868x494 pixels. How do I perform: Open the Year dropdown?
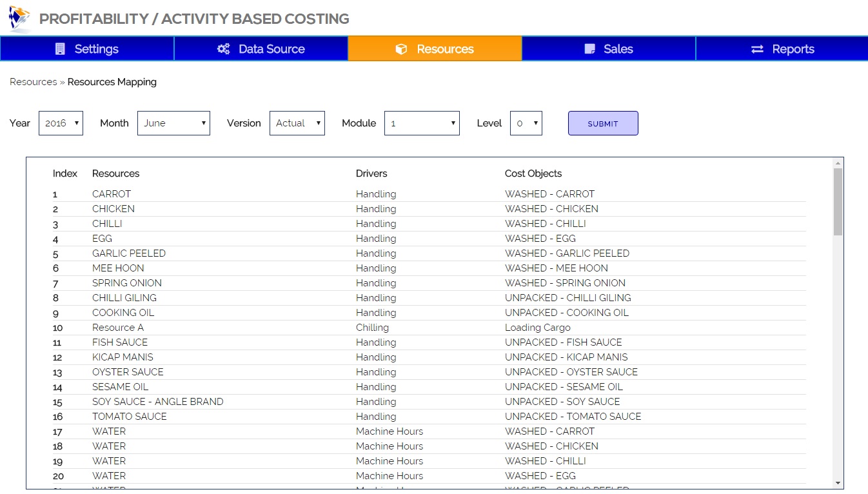(x=61, y=123)
